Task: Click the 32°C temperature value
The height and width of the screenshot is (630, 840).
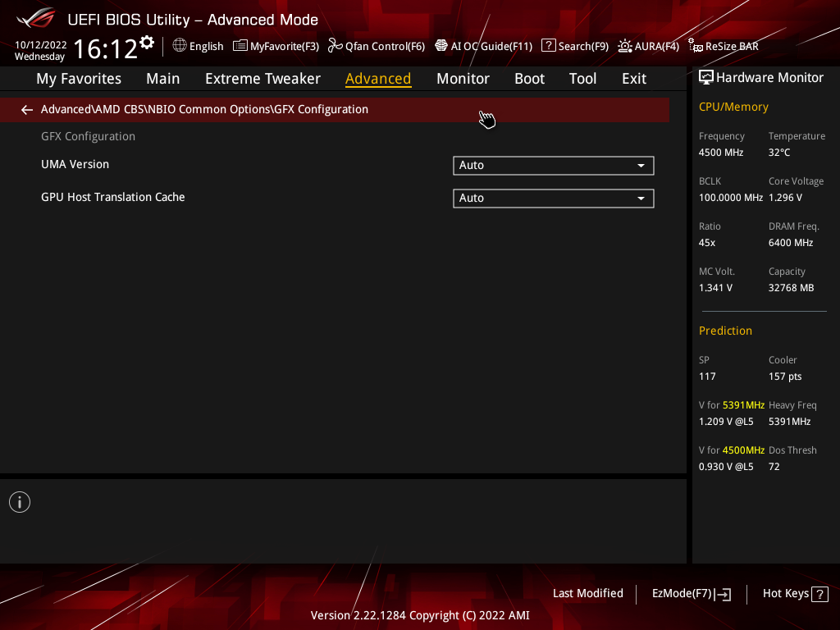Action: click(779, 153)
